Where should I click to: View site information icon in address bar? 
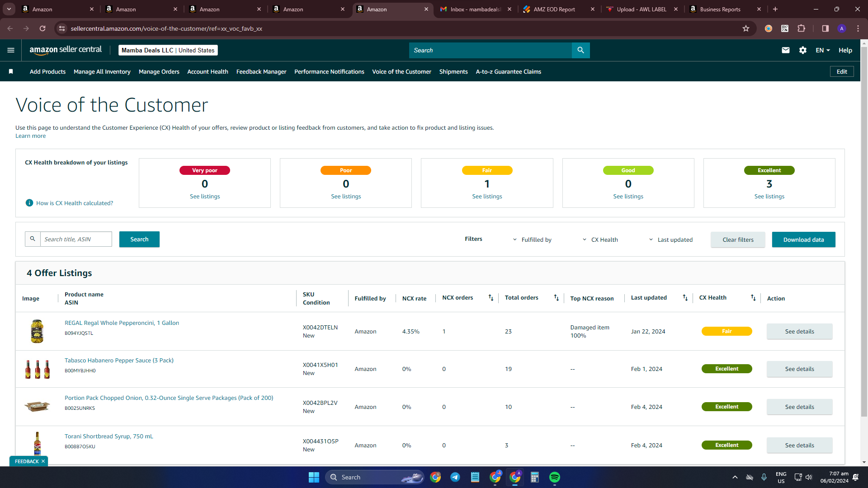pyautogui.click(x=62, y=28)
